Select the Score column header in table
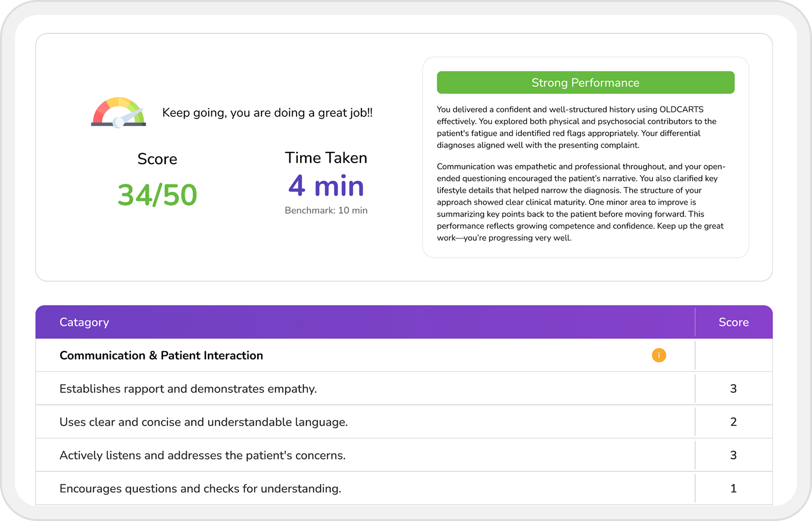The height and width of the screenshot is (521, 812). pos(734,322)
